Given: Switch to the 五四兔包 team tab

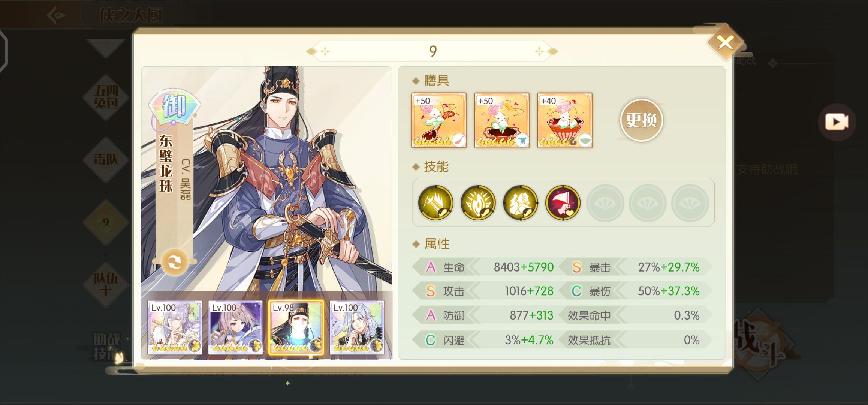Looking at the screenshot, I should pyautogui.click(x=106, y=97).
